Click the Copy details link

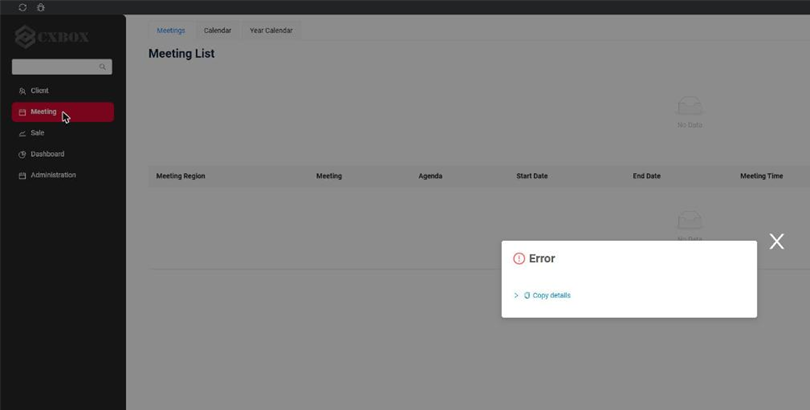click(x=552, y=295)
